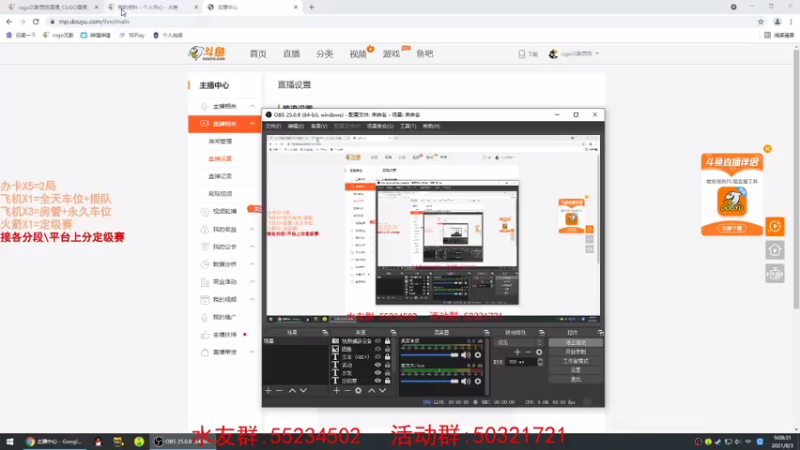Toggle the lock on the 活动 text source
800x450 pixels.
(387, 365)
